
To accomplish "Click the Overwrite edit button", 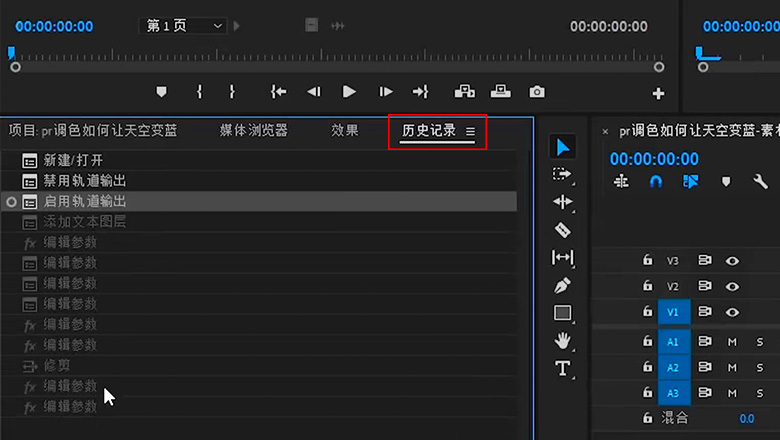I will [500, 91].
